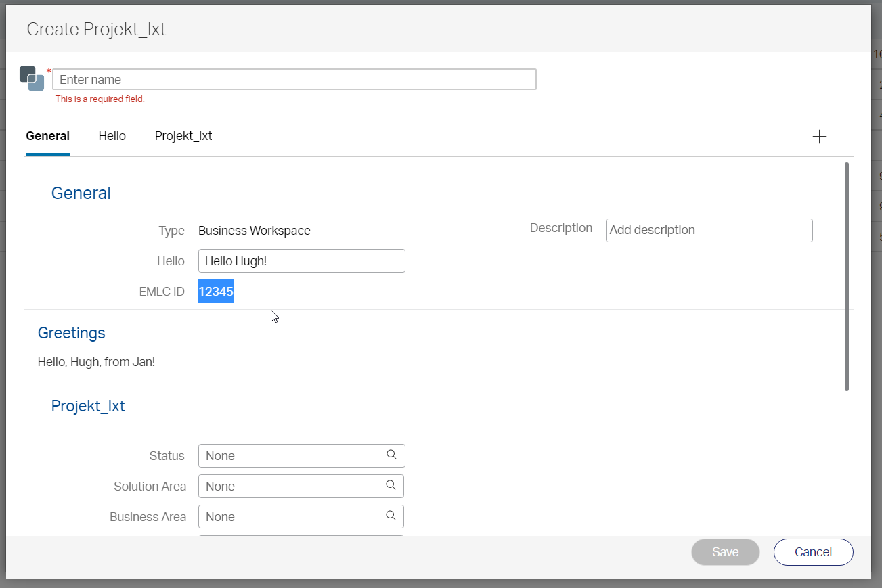
Task: Click the required field error message
Action: pyautogui.click(x=100, y=99)
